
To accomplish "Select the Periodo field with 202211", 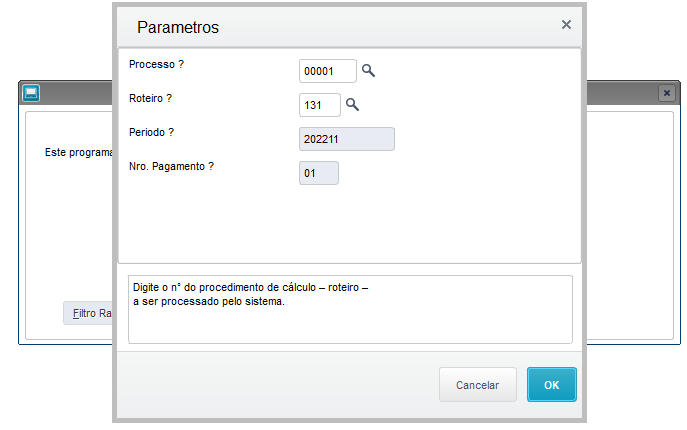I will [347, 139].
